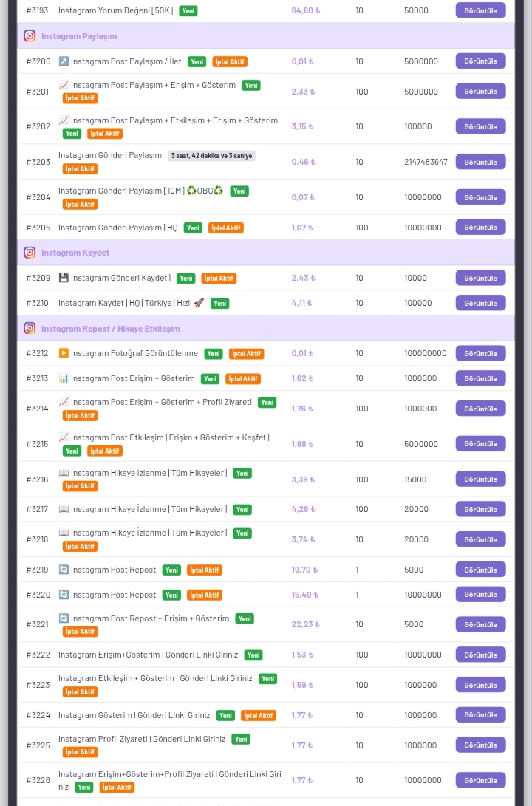
Task: Click Görüntüle on service #3212 row
Action: [x=480, y=354]
